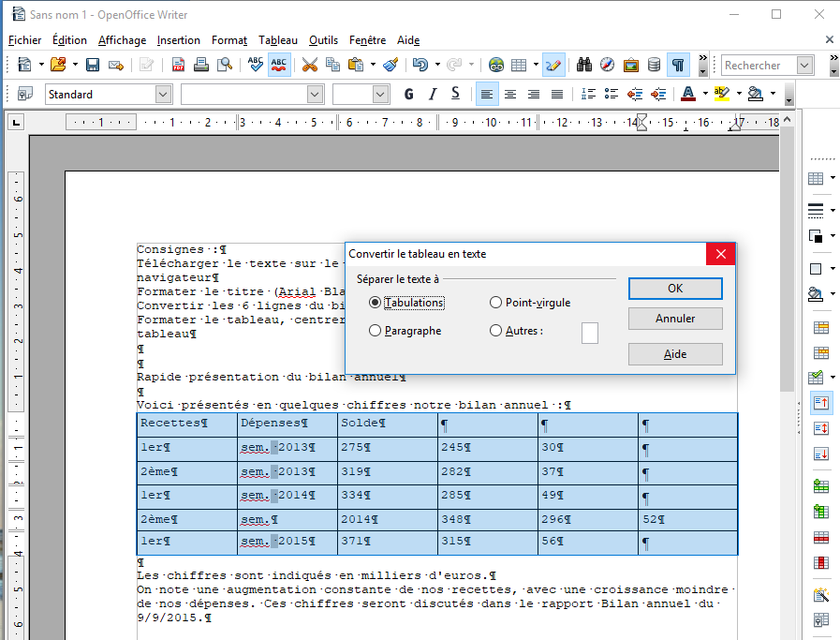
Task: Close the Convertir le tableau en texte dialog
Action: tap(720, 254)
